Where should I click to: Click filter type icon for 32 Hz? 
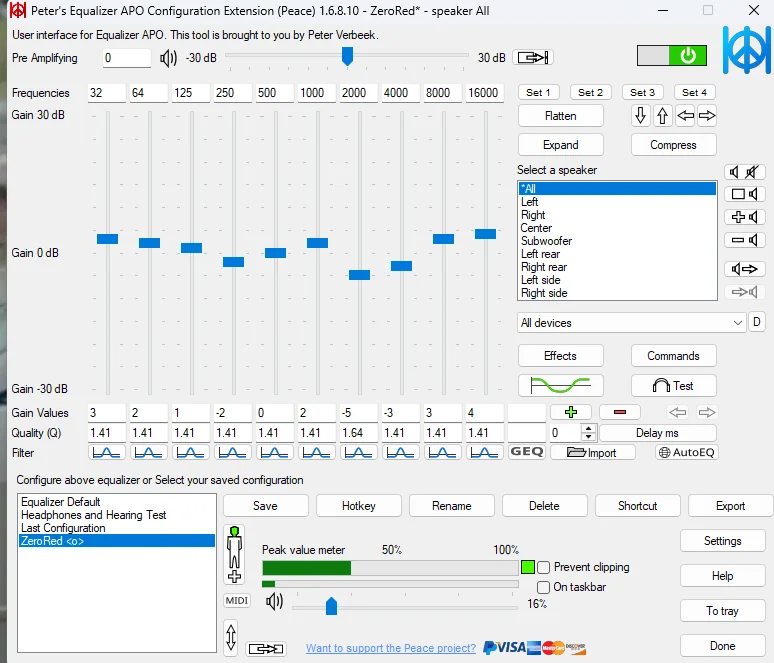(107, 452)
